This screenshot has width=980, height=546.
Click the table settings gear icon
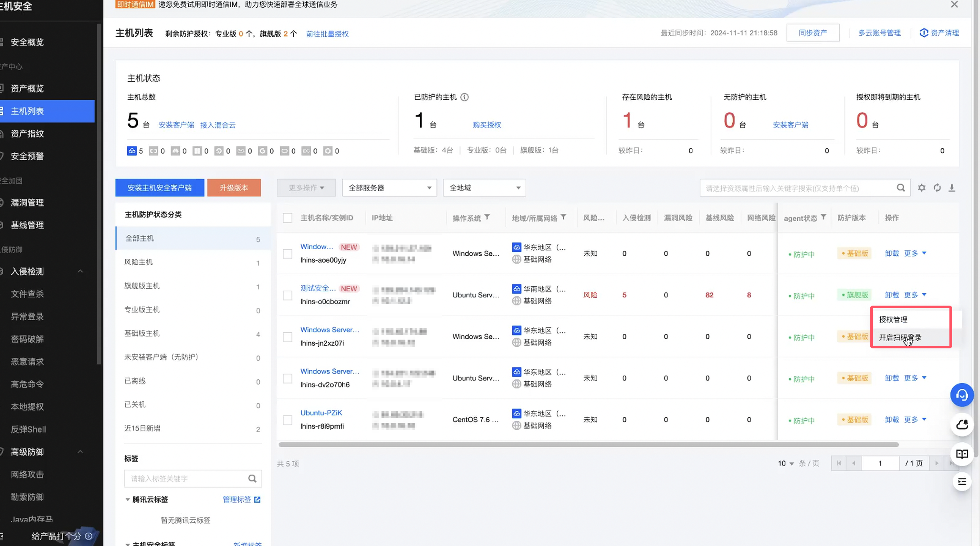pos(921,187)
